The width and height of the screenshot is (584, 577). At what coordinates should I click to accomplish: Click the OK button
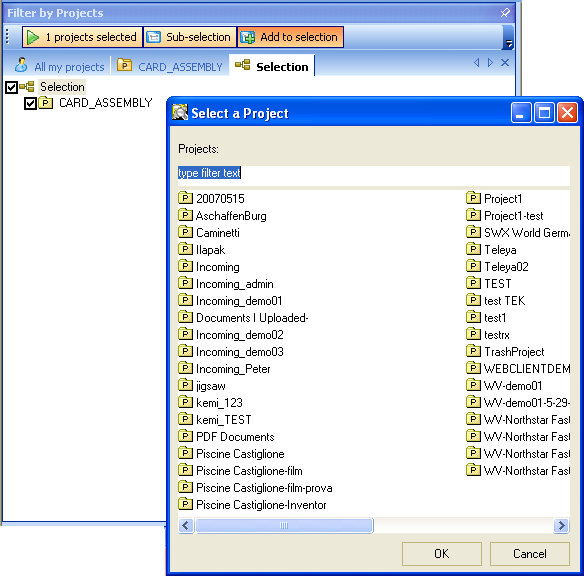442,554
